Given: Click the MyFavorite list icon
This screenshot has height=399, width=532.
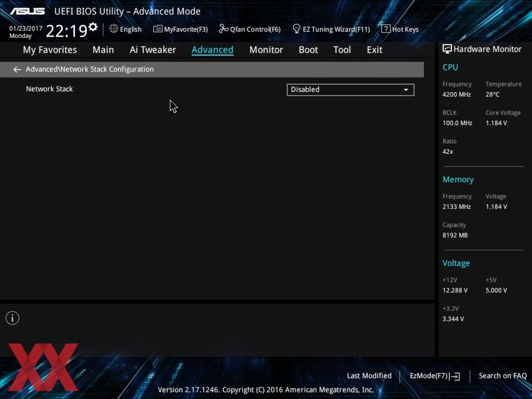Looking at the screenshot, I should click(158, 29).
